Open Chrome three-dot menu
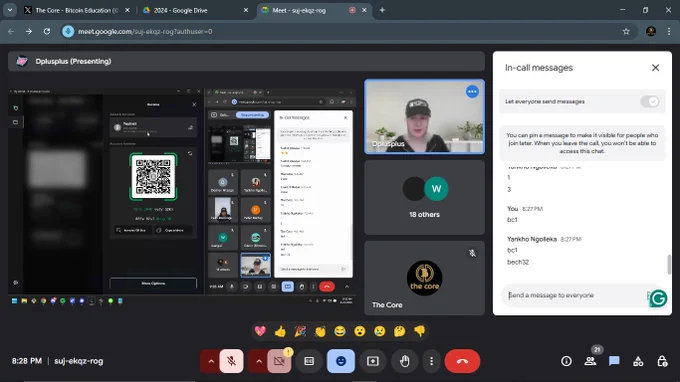 click(x=669, y=31)
